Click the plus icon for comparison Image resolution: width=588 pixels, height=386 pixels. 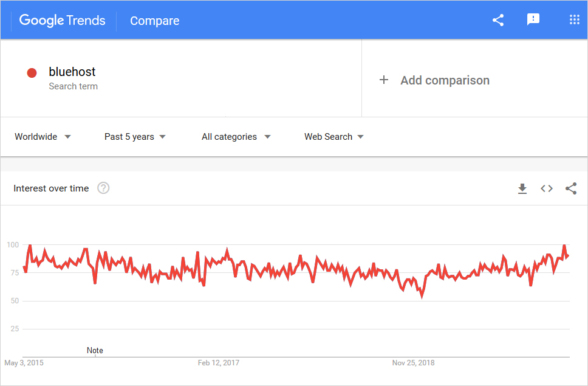click(384, 80)
